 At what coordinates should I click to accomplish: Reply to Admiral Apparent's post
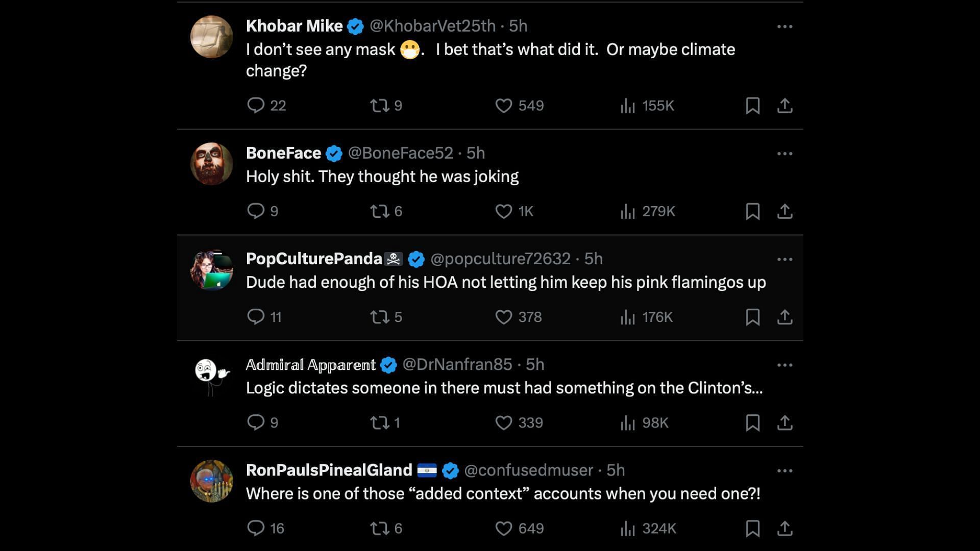pyautogui.click(x=255, y=422)
